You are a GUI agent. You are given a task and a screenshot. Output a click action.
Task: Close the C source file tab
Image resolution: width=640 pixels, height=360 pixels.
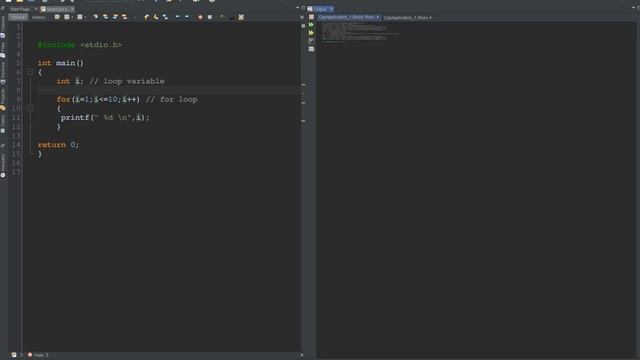click(73, 9)
